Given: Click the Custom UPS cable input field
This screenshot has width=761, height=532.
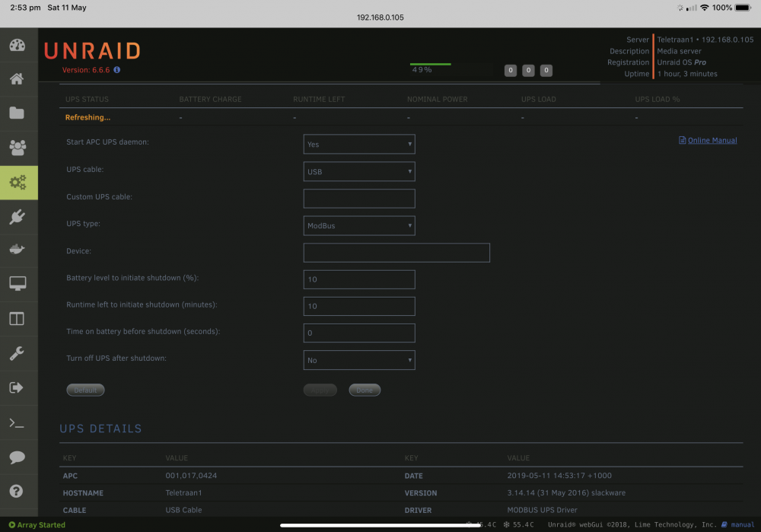Looking at the screenshot, I should click(359, 199).
